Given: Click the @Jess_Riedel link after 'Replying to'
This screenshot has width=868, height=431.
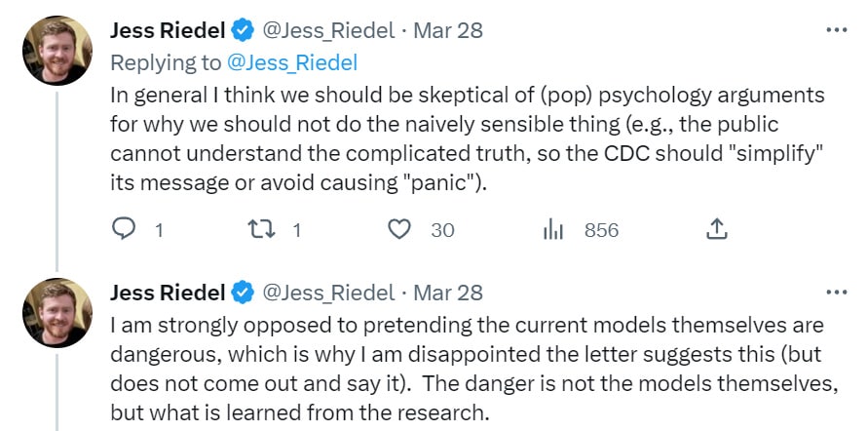Looking at the screenshot, I should (x=292, y=62).
